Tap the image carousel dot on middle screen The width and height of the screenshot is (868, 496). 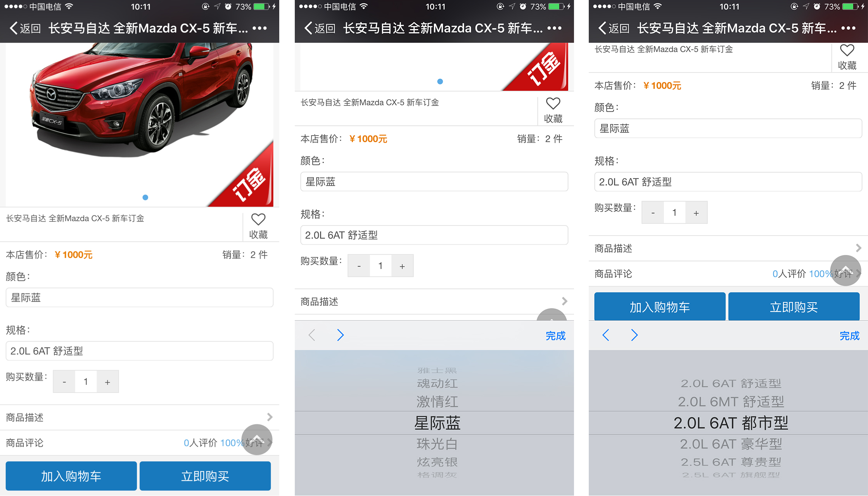pyautogui.click(x=440, y=81)
